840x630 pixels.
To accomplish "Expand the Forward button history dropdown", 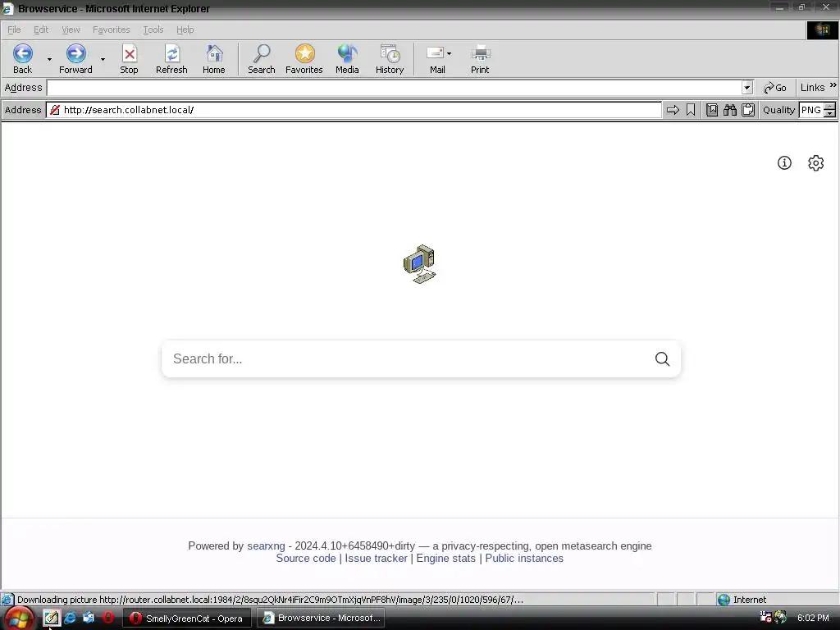I will [103, 59].
